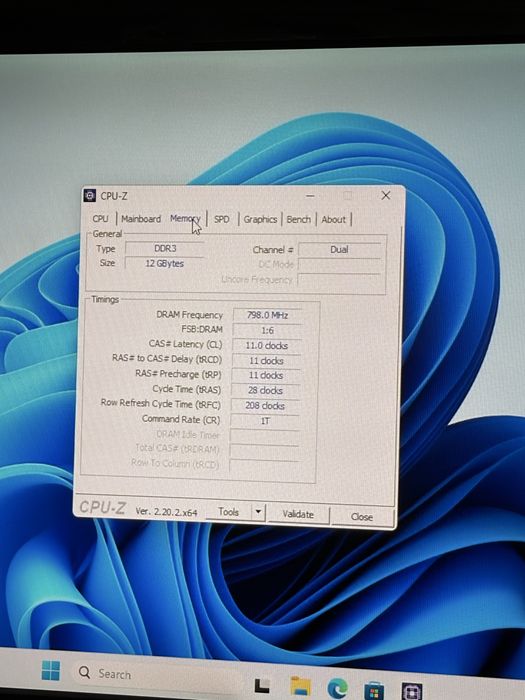Switch to the Mainboard tab
Screen dimensions: 525x700
pyautogui.click(x=141, y=219)
